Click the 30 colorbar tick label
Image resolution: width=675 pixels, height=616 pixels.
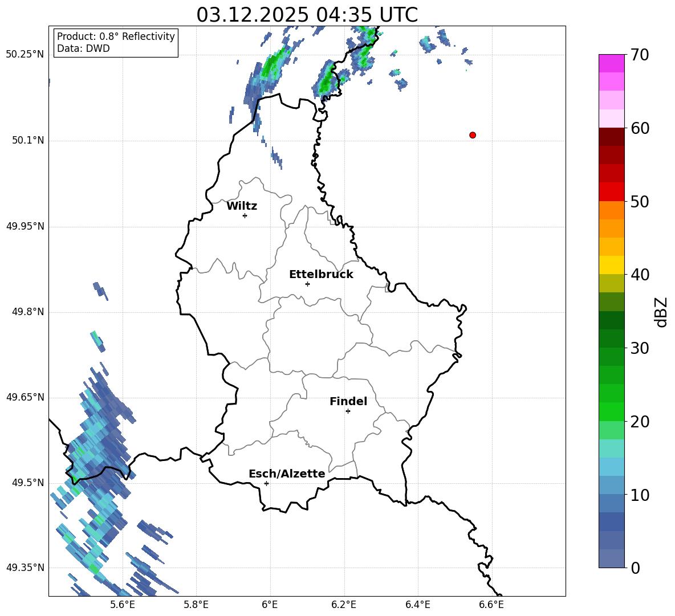click(640, 348)
